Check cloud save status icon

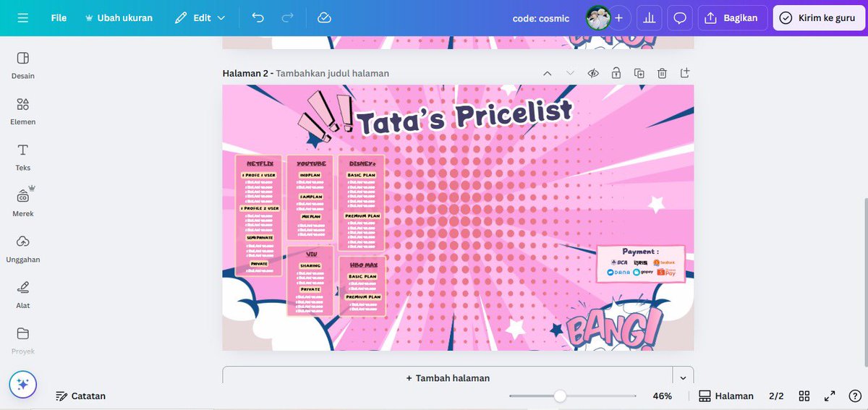(x=324, y=17)
